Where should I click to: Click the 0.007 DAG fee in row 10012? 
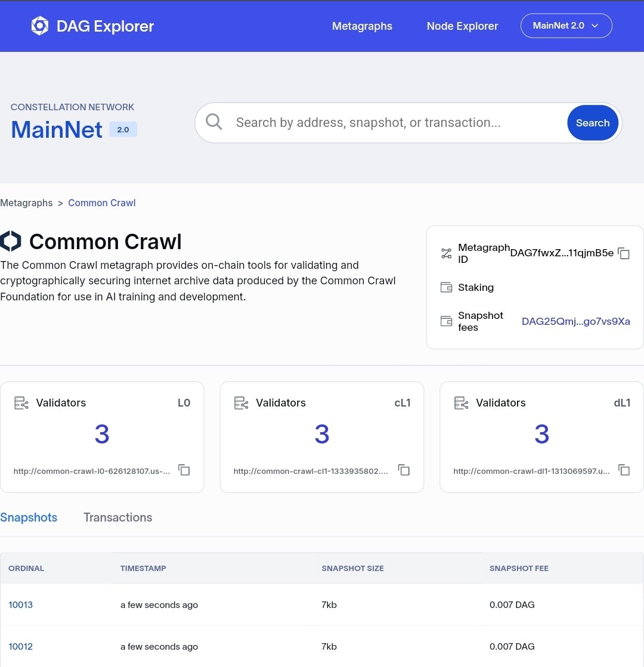point(512,646)
